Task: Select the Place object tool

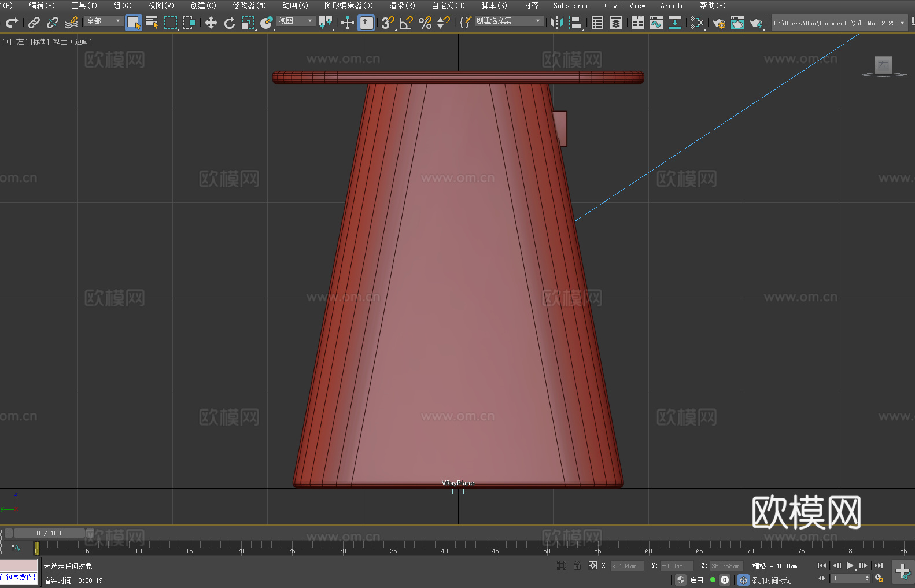Action: (x=267, y=23)
